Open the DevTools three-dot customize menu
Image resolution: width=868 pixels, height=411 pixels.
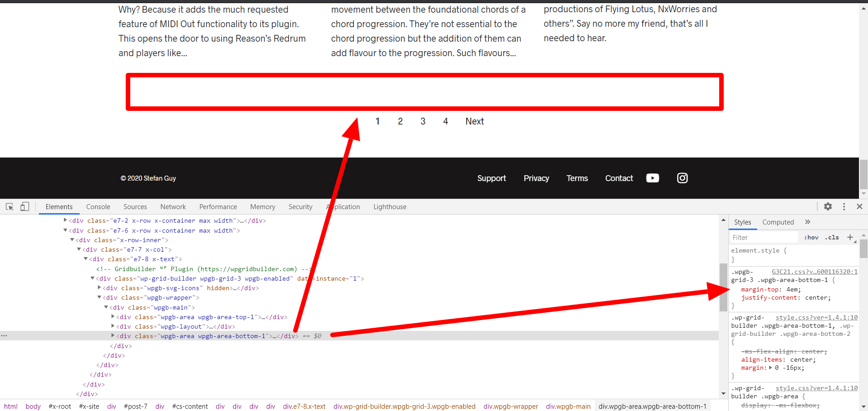844,206
